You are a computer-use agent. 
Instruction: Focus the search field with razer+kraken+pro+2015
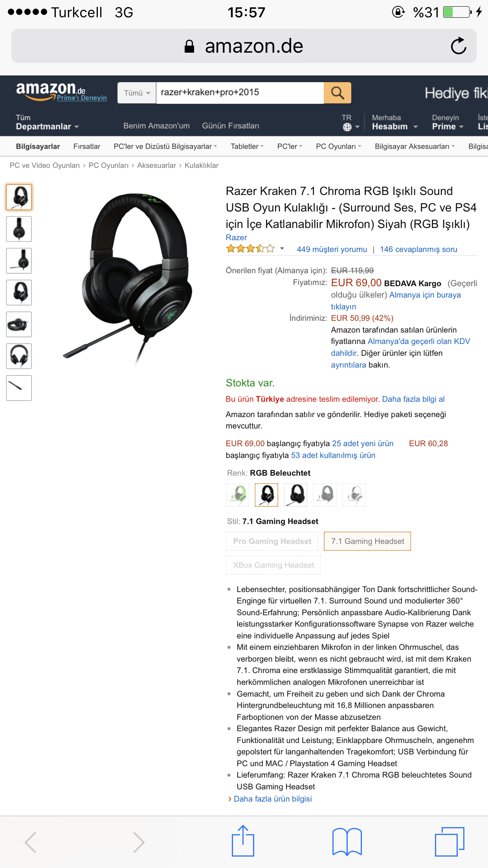click(240, 93)
